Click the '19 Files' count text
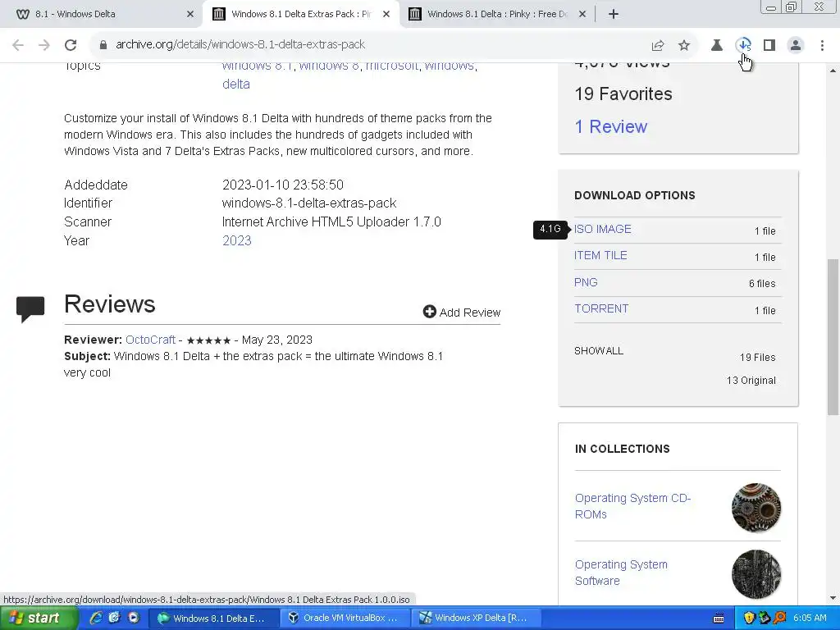Image resolution: width=840 pixels, height=630 pixels. pos(757,358)
